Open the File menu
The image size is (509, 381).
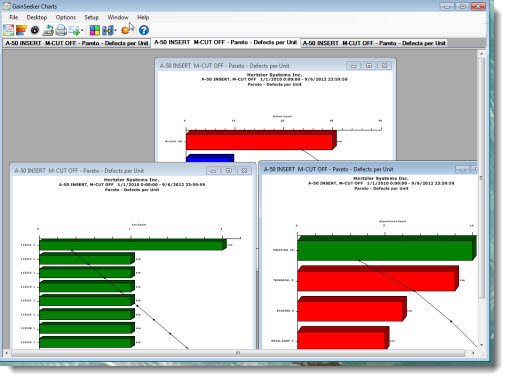[14, 17]
